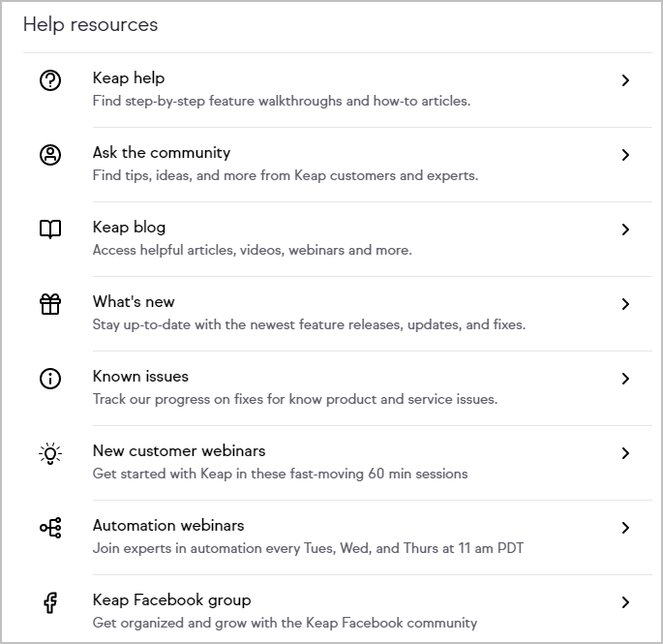
Task: Open the What's new title
Action: tap(134, 302)
